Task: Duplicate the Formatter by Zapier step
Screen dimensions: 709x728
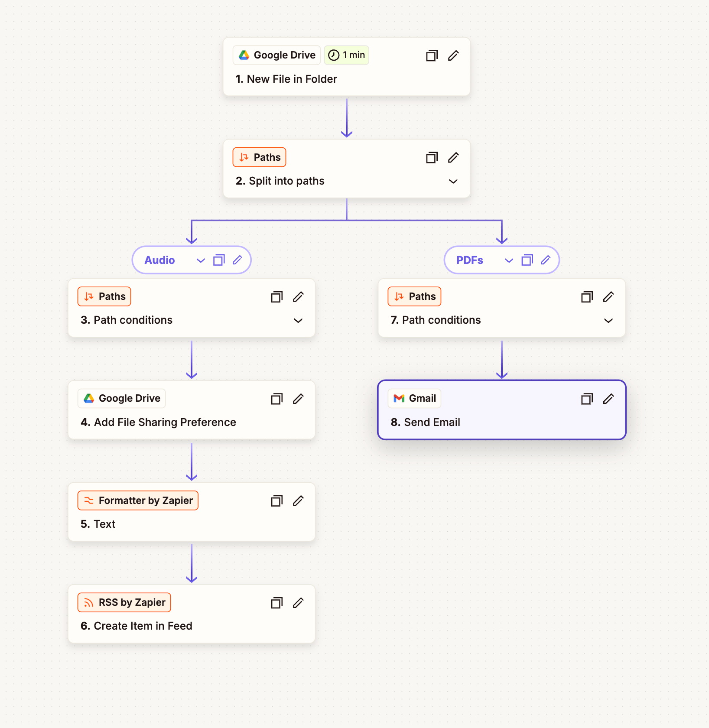Action: [276, 501]
